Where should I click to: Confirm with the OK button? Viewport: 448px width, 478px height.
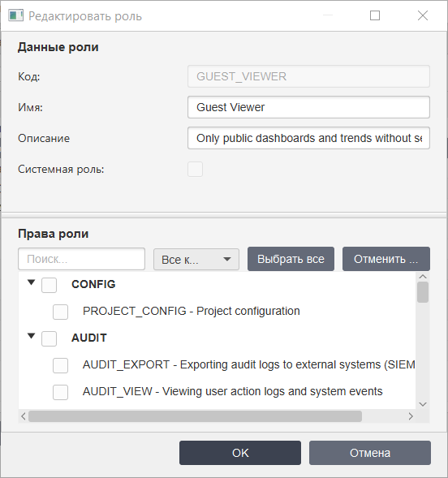240,453
